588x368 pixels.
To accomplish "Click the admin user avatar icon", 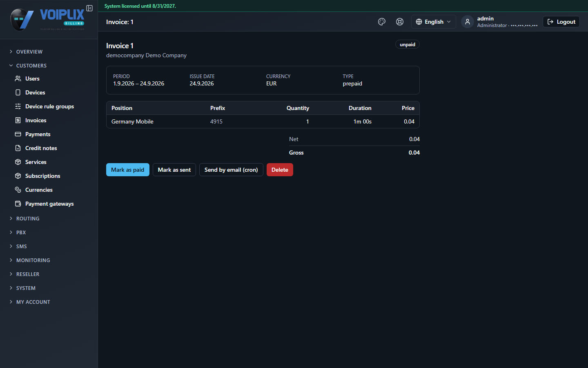I will [x=468, y=22].
